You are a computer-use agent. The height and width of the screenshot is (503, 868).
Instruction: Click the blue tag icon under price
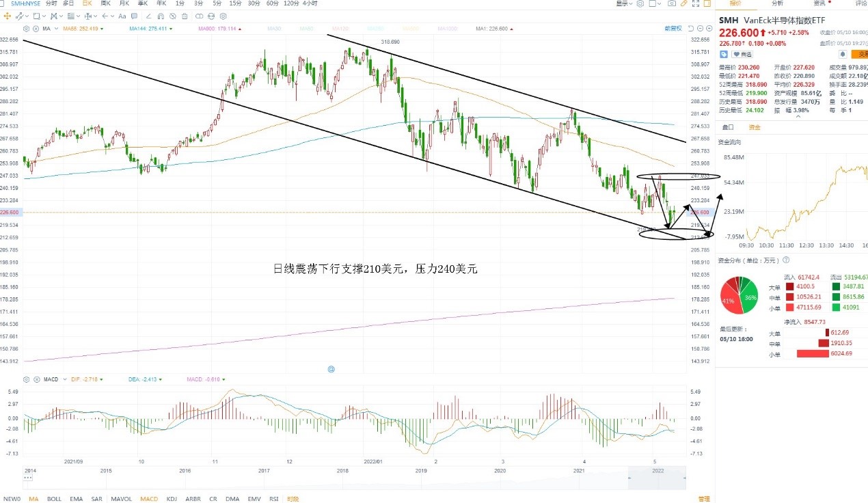724,55
